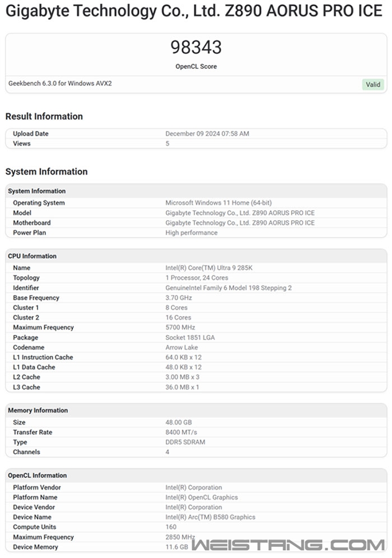This screenshot has width=392, height=558.
Task: Click the 'Channels' label
Action: coord(27,452)
